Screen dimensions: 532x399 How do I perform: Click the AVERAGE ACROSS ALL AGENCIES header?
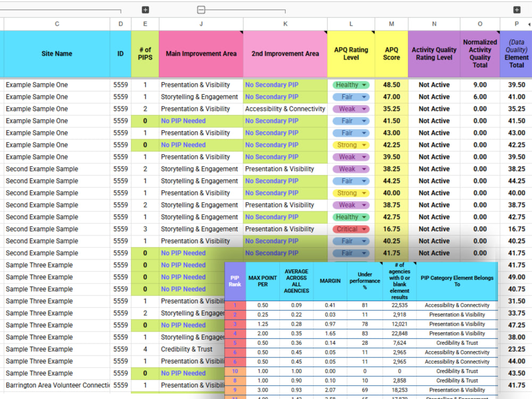coord(296,281)
